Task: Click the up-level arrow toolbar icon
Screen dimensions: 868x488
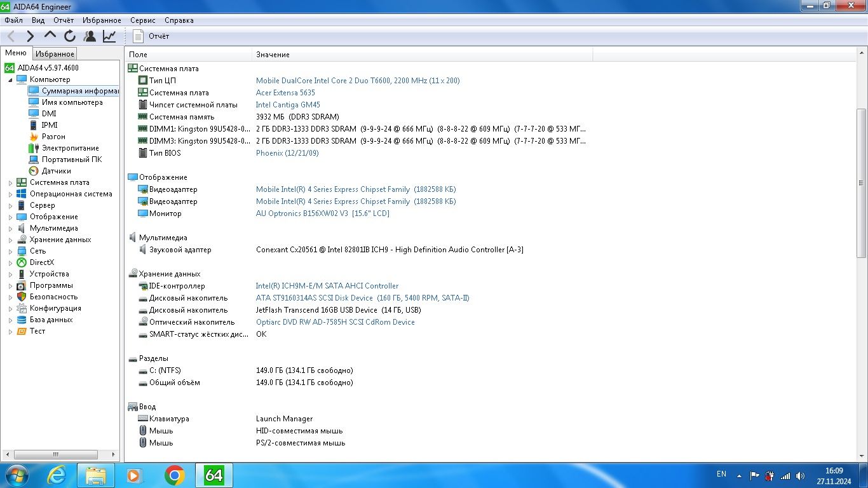Action: [50, 36]
